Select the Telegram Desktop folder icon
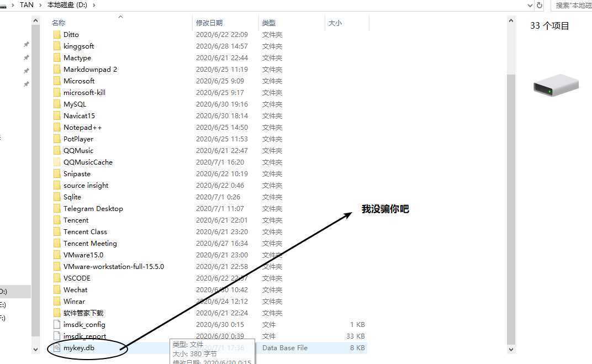Screen dimensions: 592x364 [x=57, y=208]
